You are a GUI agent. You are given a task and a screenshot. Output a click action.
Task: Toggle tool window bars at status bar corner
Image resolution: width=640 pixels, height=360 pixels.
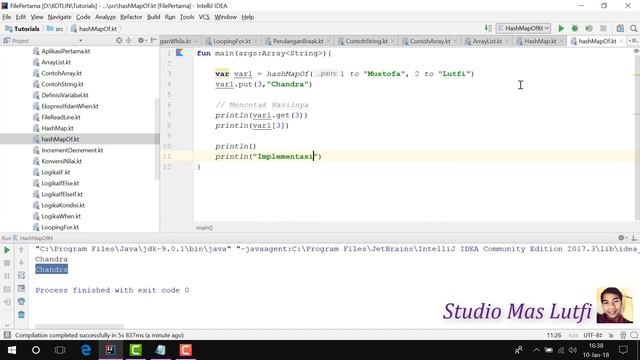pyautogui.click(x=7, y=335)
